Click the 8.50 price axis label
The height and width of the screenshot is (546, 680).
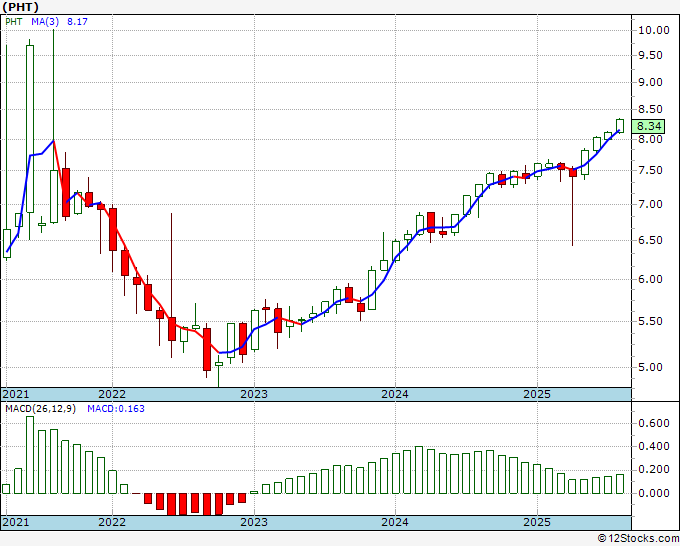[x=650, y=109]
